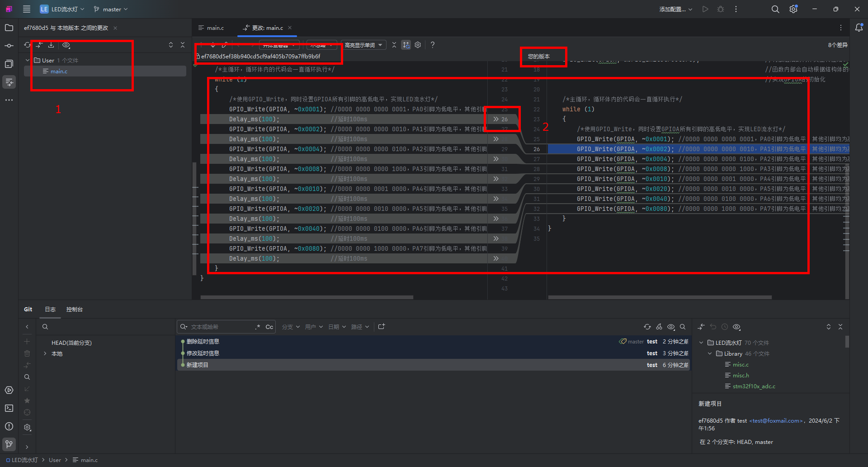The height and width of the screenshot is (467, 868).
Task: Switch to the 控制台 tab
Action: pyautogui.click(x=75, y=309)
